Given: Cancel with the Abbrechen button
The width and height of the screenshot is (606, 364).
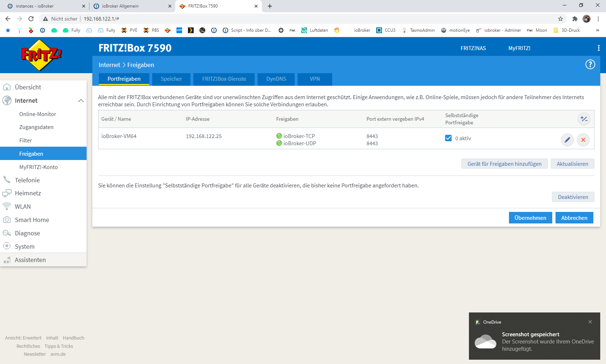Looking at the screenshot, I should pyautogui.click(x=574, y=218).
